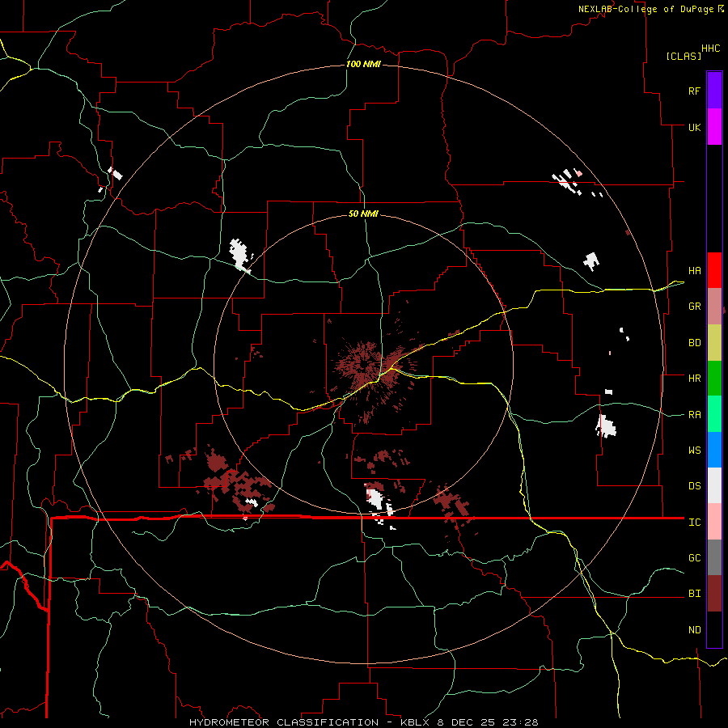Click the white echo in the far northwest near the county corner
Image resolution: width=728 pixels, height=728 pixels.
click(x=115, y=174)
